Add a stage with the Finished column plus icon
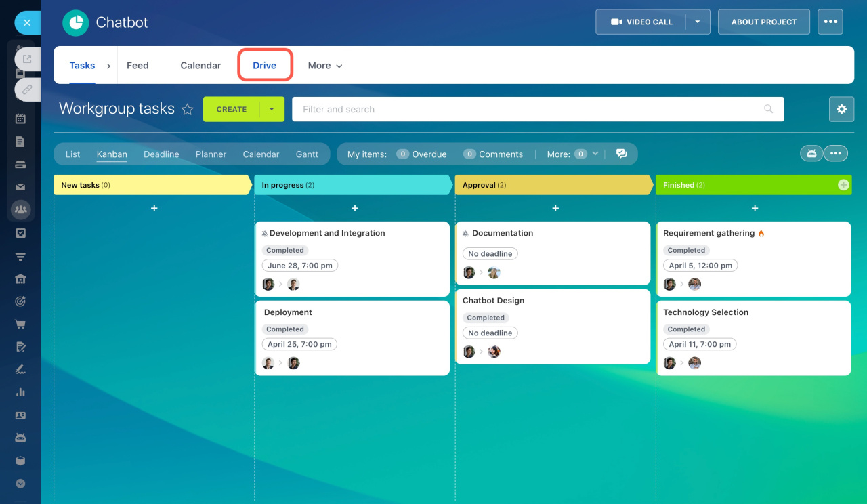Viewport: 867px width, 504px height. click(x=843, y=185)
